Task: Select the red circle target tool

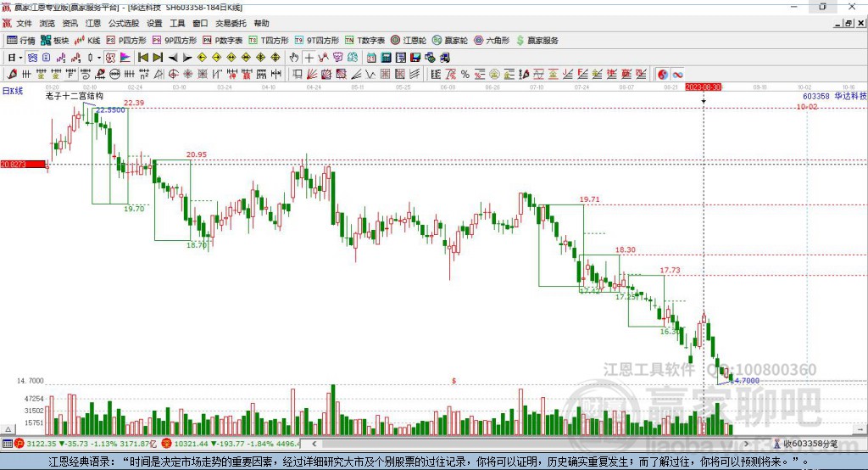Action: coord(173,75)
